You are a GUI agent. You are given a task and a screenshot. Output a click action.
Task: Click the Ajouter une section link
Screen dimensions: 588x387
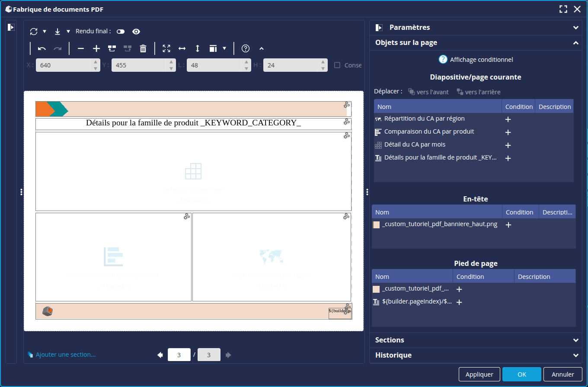point(65,355)
